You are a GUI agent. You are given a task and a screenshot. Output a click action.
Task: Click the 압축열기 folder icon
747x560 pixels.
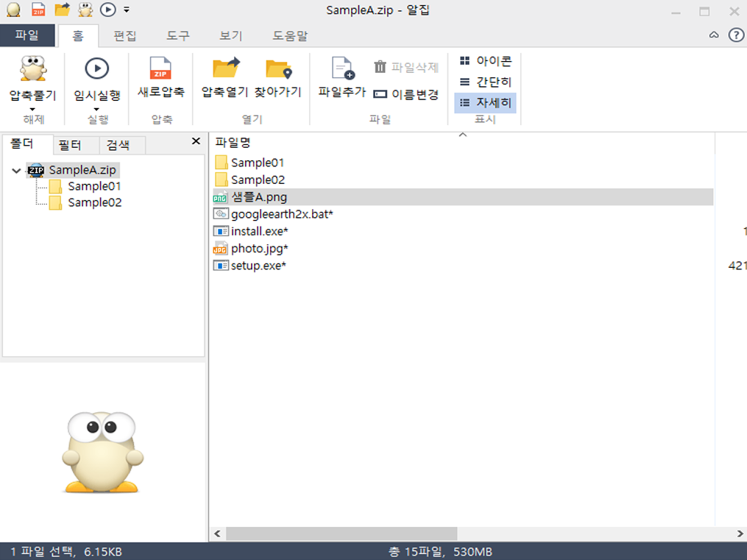(226, 68)
